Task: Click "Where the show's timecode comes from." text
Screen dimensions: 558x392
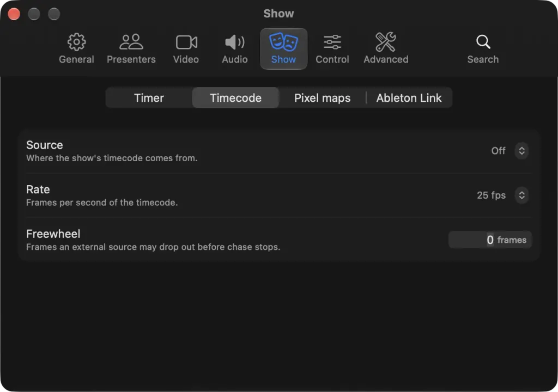Action: 112,158
